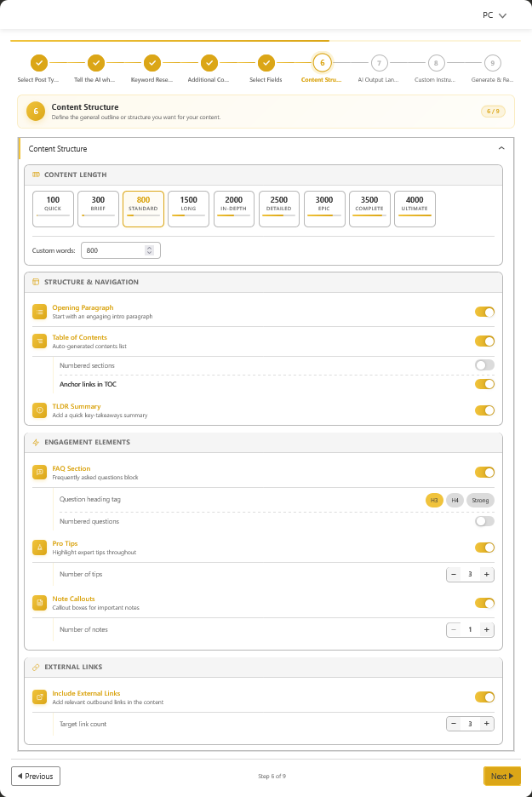Viewport: 532px width, 797px height.
Task: Enable the Numbered sections toggle
Action: [x=484, y=364]
